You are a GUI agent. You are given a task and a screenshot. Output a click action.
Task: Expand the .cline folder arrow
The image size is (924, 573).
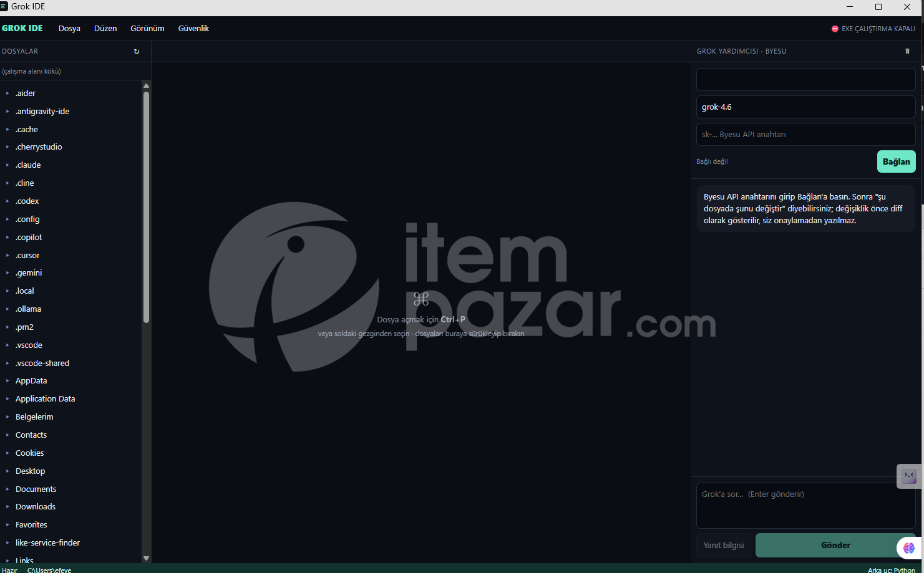(7, 183)
